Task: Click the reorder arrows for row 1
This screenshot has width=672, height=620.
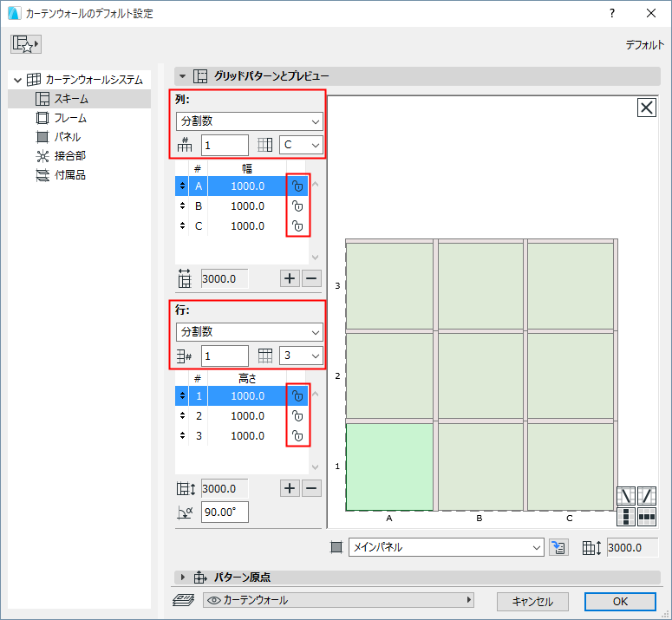Action: click(x=183, y=396)
